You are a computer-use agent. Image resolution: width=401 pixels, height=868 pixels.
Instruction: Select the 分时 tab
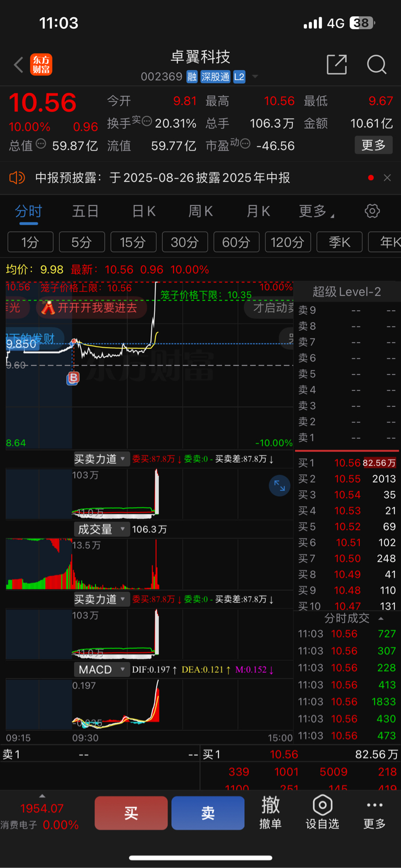28,212
